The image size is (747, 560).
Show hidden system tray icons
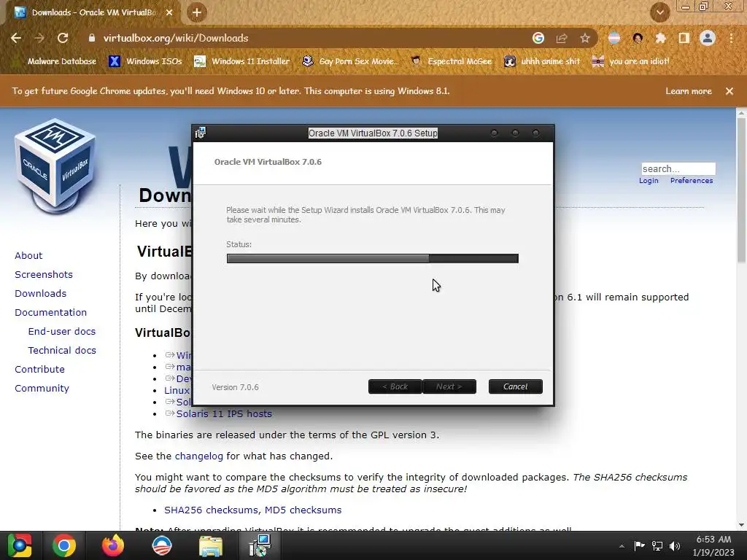click(622, 546)
